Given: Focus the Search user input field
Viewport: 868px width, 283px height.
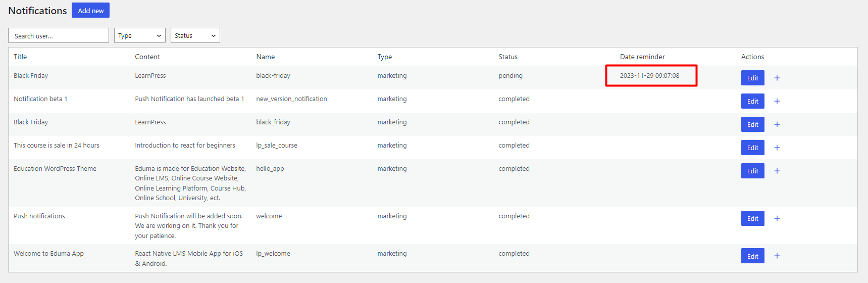Looking at the screenshot, I should (59, 35).
